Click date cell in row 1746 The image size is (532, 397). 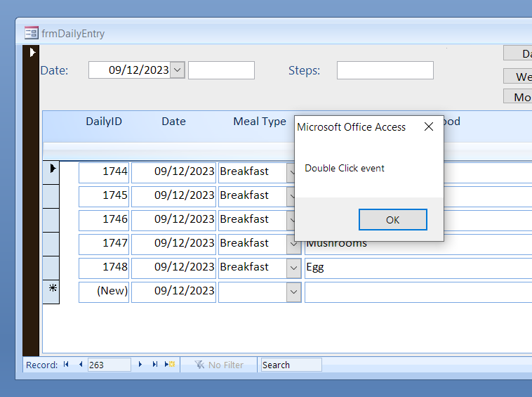pos(174,221)
